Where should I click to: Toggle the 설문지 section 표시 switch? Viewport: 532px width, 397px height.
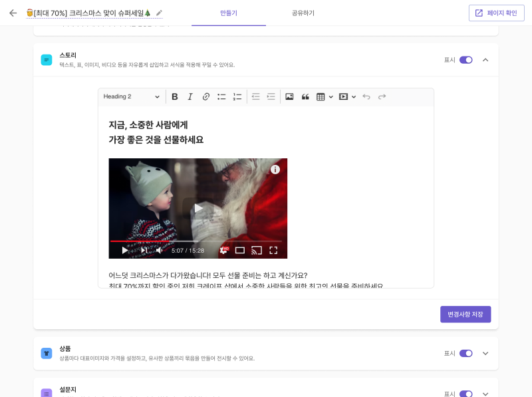[466, 394]
